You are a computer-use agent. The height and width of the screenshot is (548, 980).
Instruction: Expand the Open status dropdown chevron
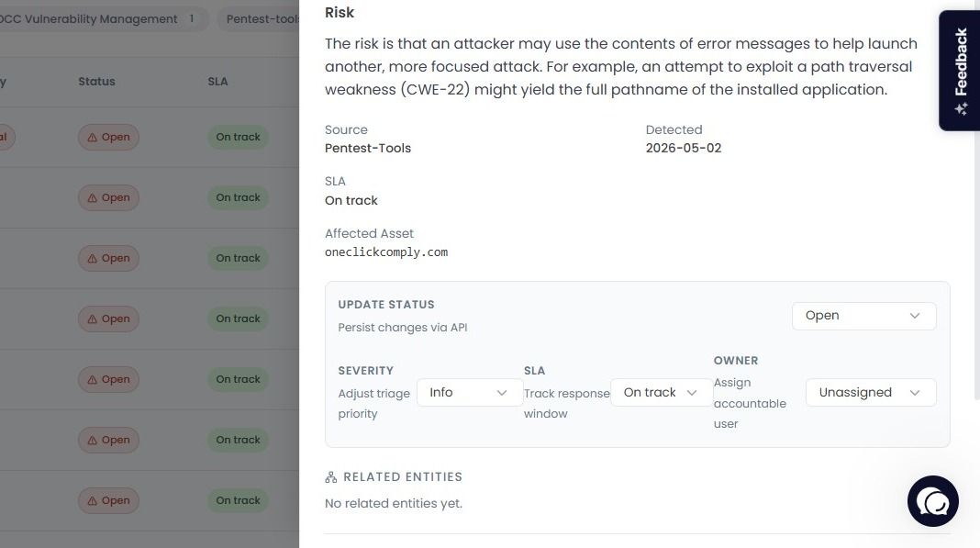coord(914,316)
